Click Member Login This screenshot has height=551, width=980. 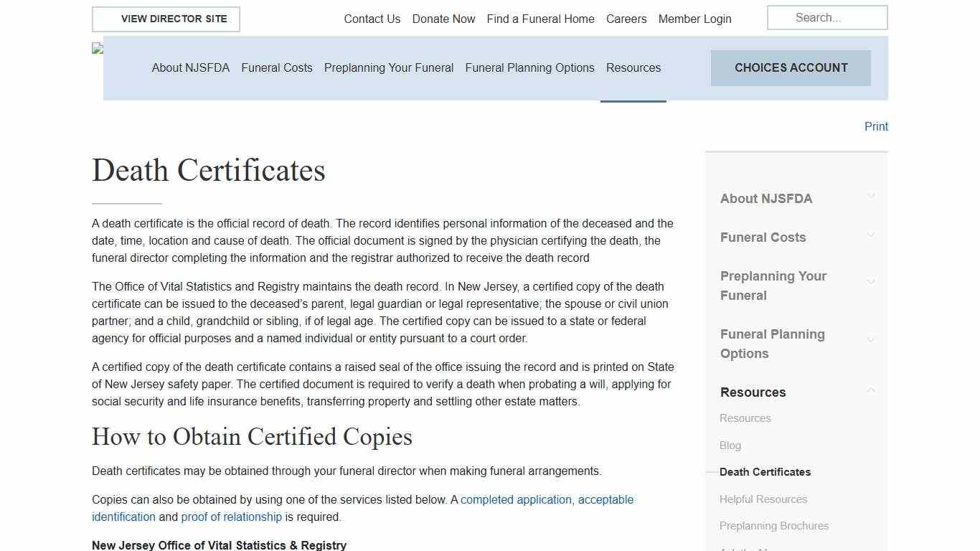click(694, 19)
